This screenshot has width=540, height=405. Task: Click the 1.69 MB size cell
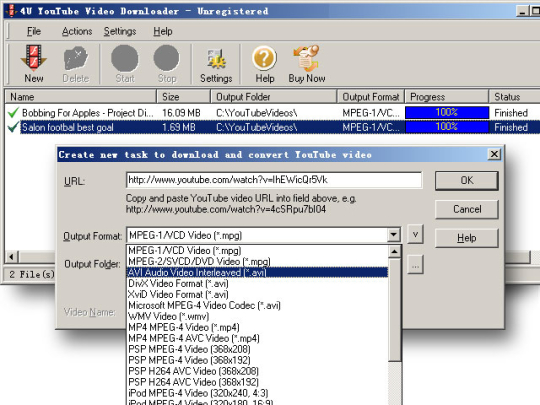[x=179, y=127]
